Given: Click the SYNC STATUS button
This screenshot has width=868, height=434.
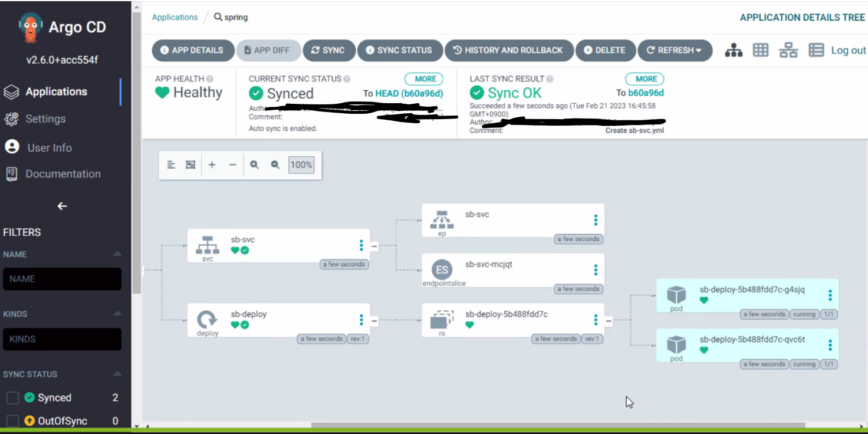Looking at the screenshot, I should 400,50.
